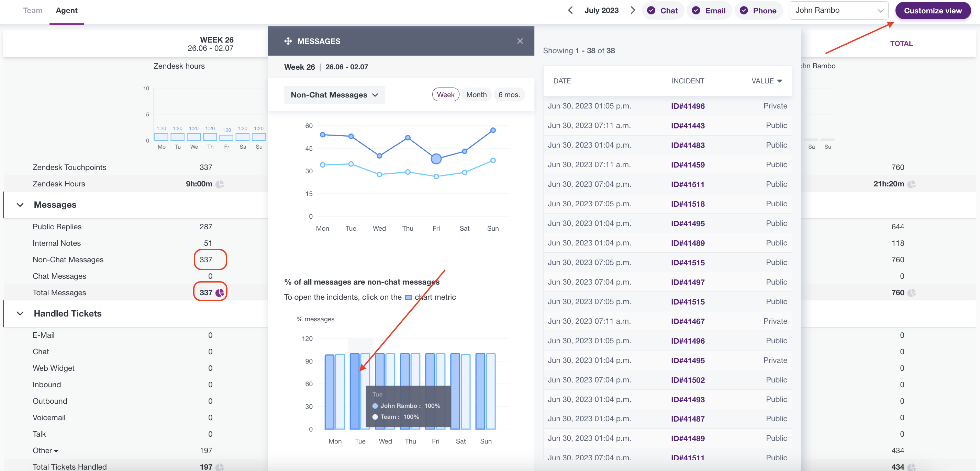
Task: Switch to the Agent tab
Action: point(67,11)
